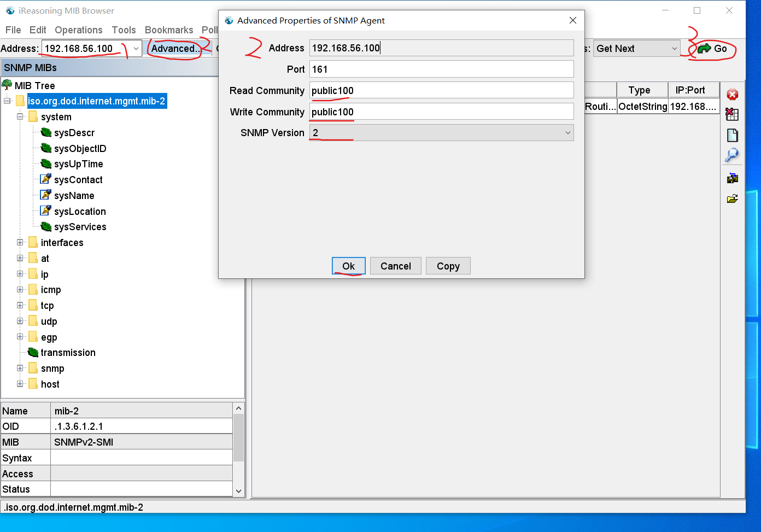
Task: Click the magnifying glass search icon
Action: [x=733, y=155]
